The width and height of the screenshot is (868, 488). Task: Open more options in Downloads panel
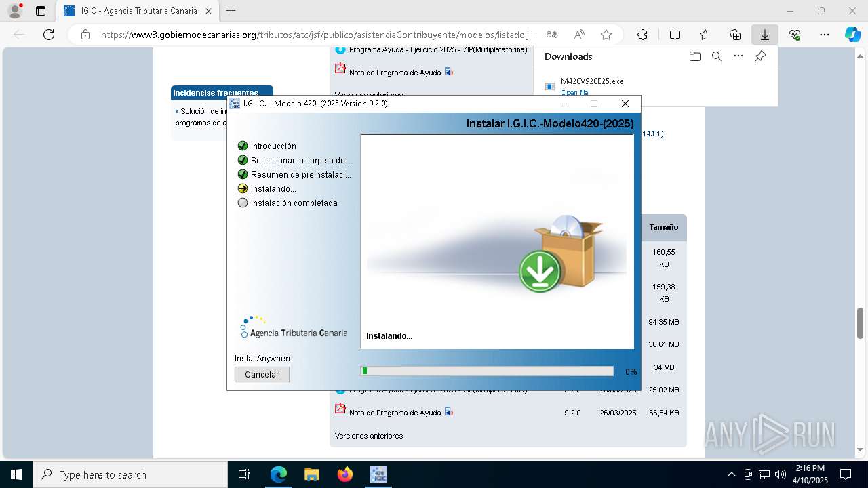(x=738, y=56)
